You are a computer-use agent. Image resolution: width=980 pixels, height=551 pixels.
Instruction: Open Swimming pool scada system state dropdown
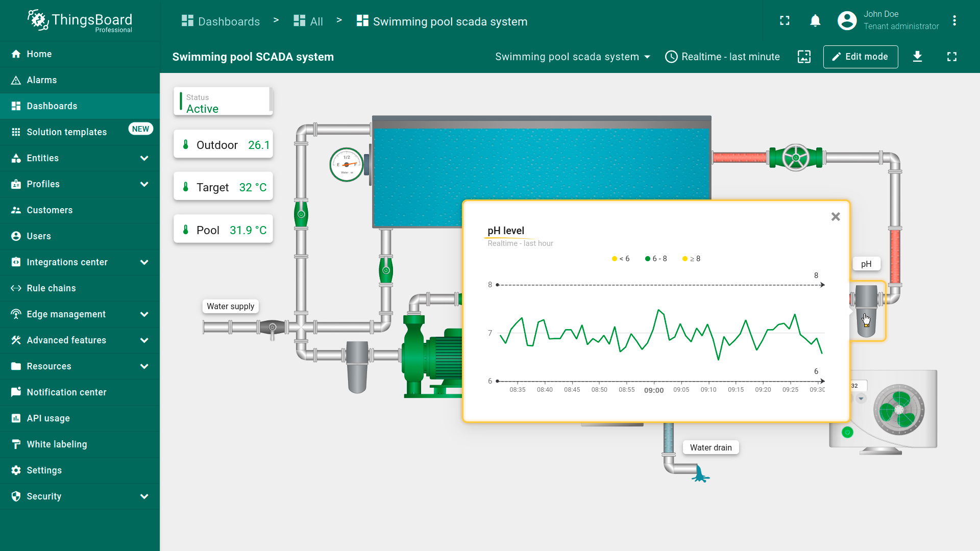point(572,57)
